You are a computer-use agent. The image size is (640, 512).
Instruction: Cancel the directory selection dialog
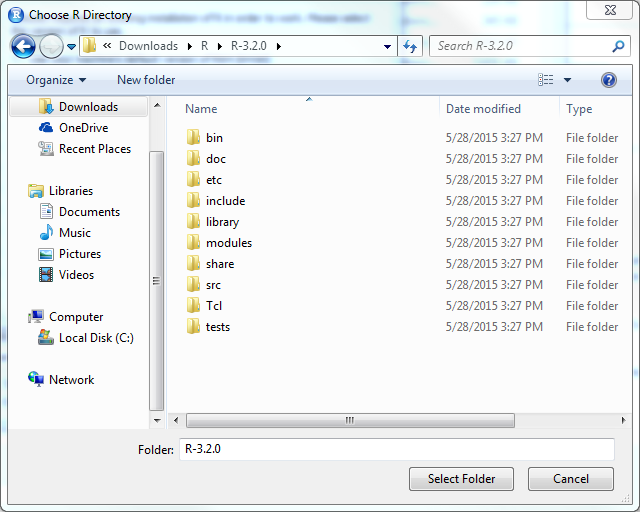click(x=571, y=479)
